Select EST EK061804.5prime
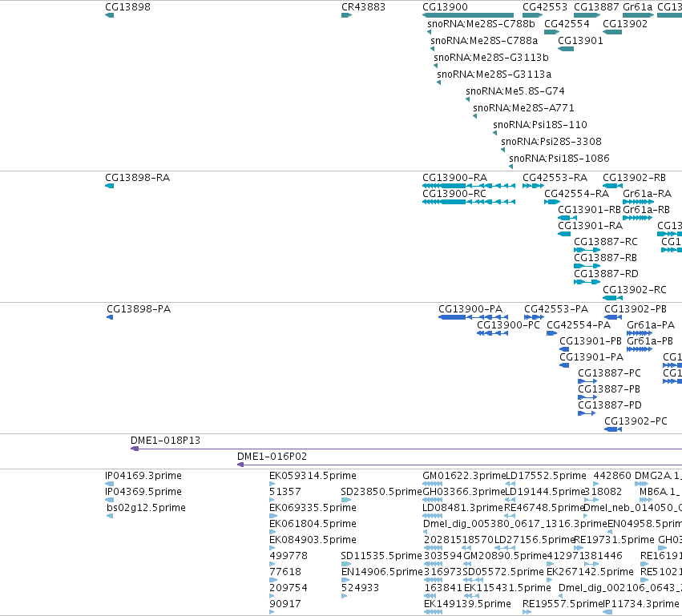Viewport: 682px width, 616px height. click(313, 524)
